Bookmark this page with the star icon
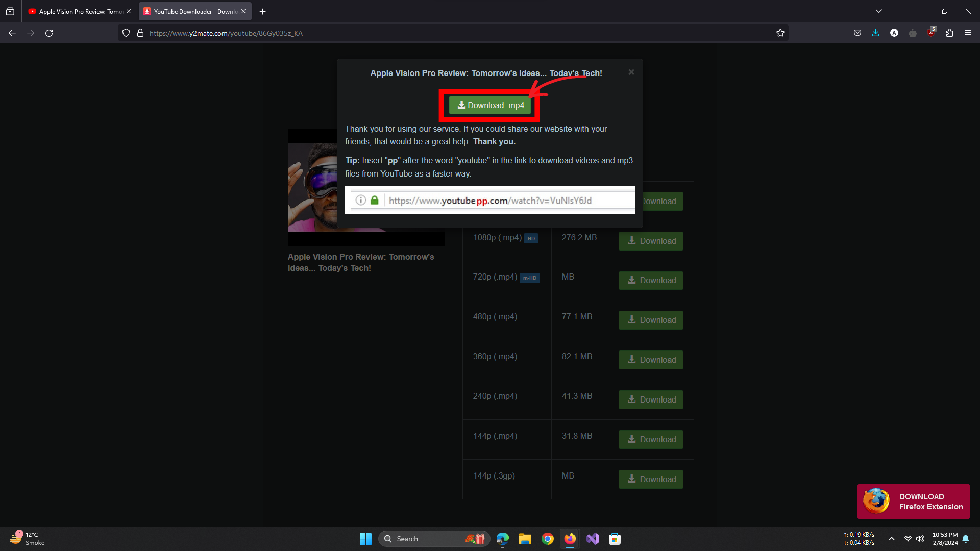This screenshot has width=980, height=551. coord(780,33)
